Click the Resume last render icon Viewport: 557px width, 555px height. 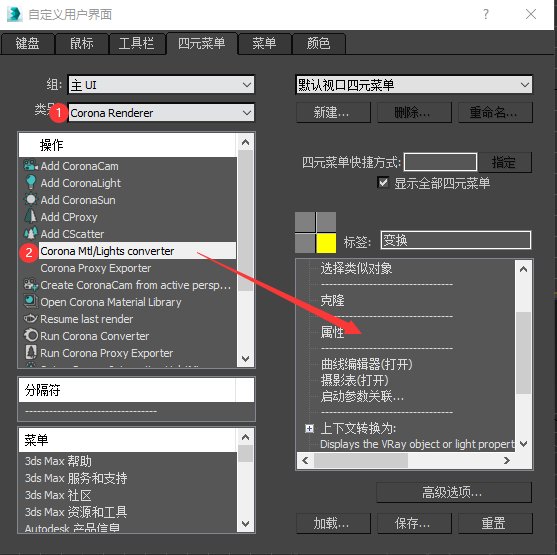pyautogui.click(x=31, y=318)
